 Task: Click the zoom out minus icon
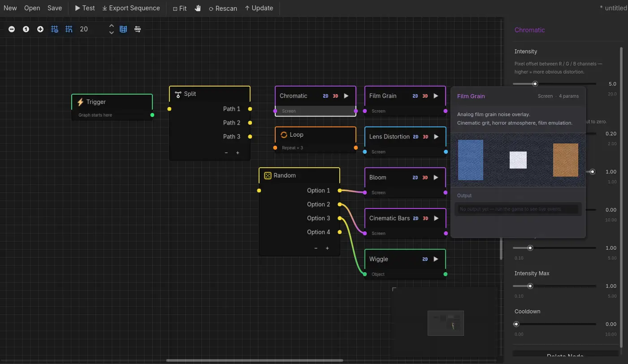click(12, 29)
